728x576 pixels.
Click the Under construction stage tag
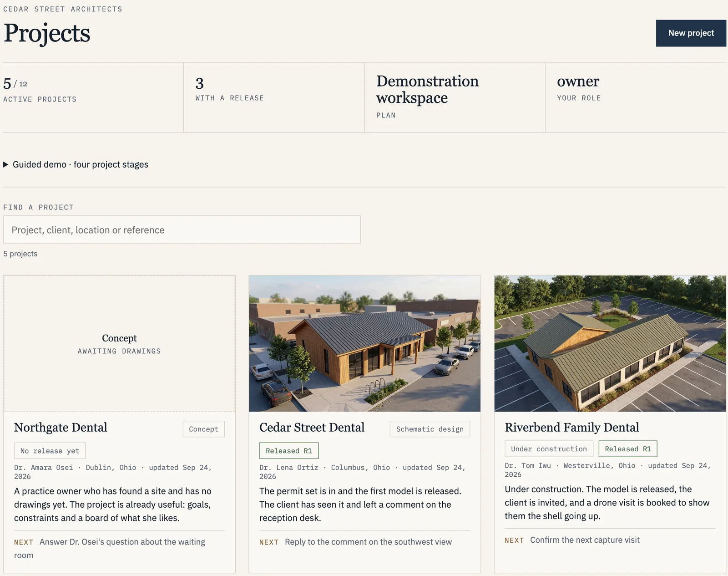pyautogui.click(x=549, y=449)
